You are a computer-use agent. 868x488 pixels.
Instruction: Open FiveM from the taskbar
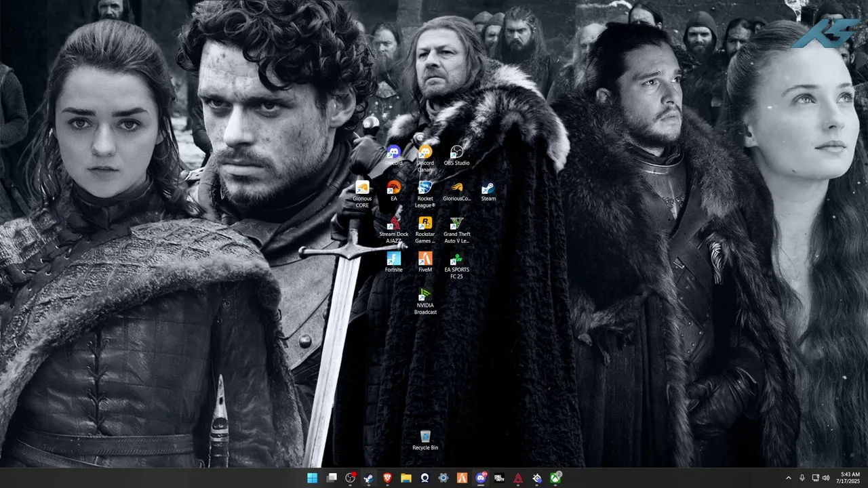coord(462,478)
